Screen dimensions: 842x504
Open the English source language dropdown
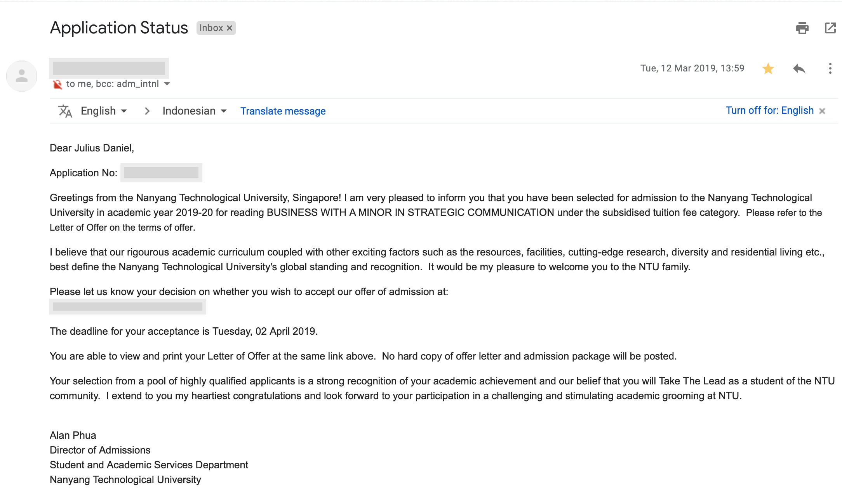pos(104,111)
